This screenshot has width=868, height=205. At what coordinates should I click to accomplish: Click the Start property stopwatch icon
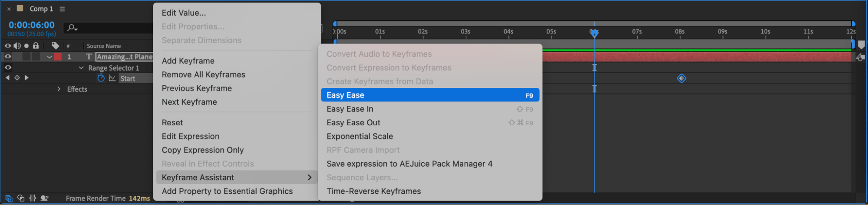point(101,78)
